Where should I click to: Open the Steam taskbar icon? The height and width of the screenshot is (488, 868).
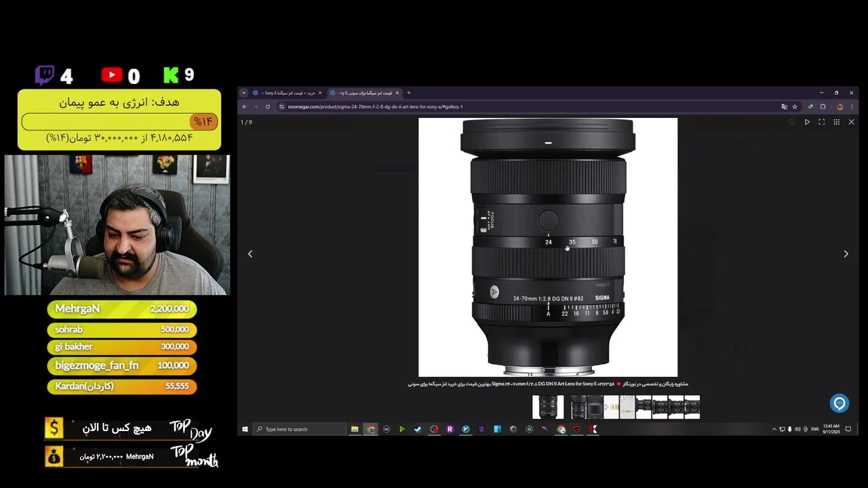[418, 429]
